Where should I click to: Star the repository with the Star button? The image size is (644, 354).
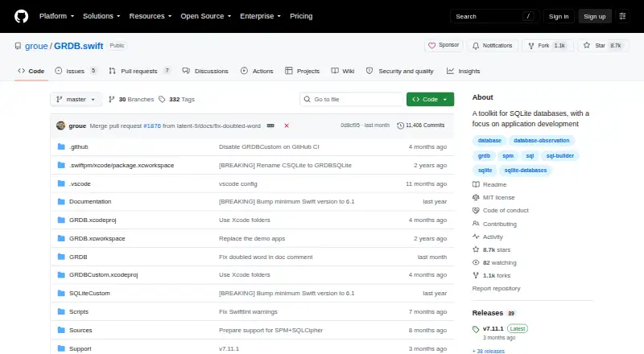[603, 46]
